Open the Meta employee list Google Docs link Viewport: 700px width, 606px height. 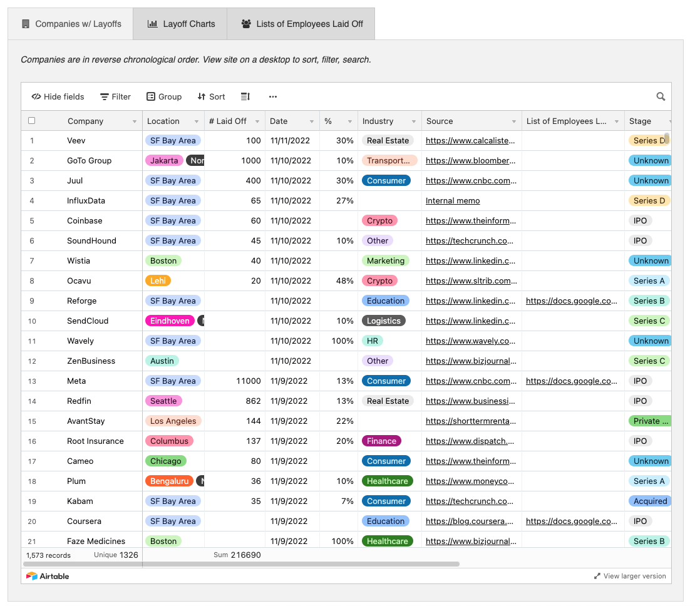coord(572,381)
